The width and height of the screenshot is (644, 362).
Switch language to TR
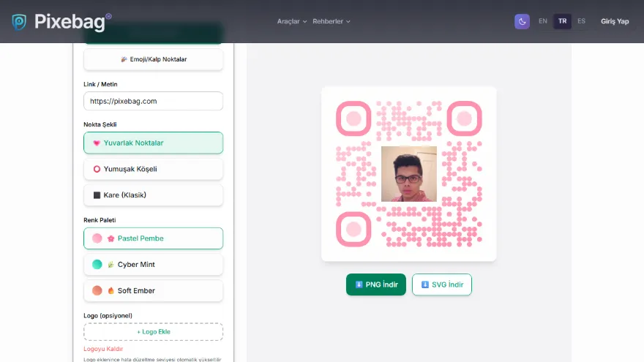pos(562,21)
